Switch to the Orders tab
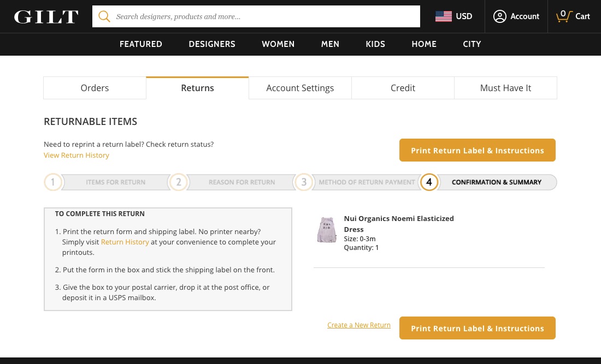Viewport: 601px width, 364px height. coord(95,88)
